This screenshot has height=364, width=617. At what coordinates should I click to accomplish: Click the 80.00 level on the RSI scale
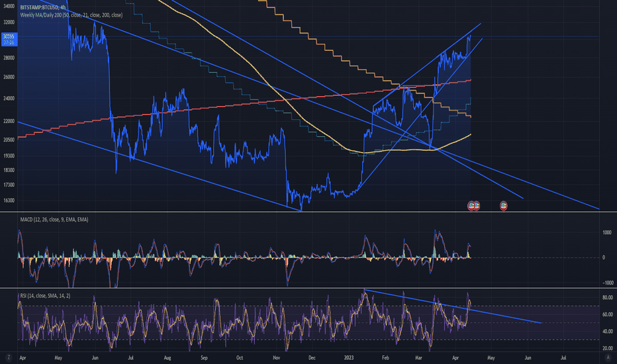[x=608, y=298]
